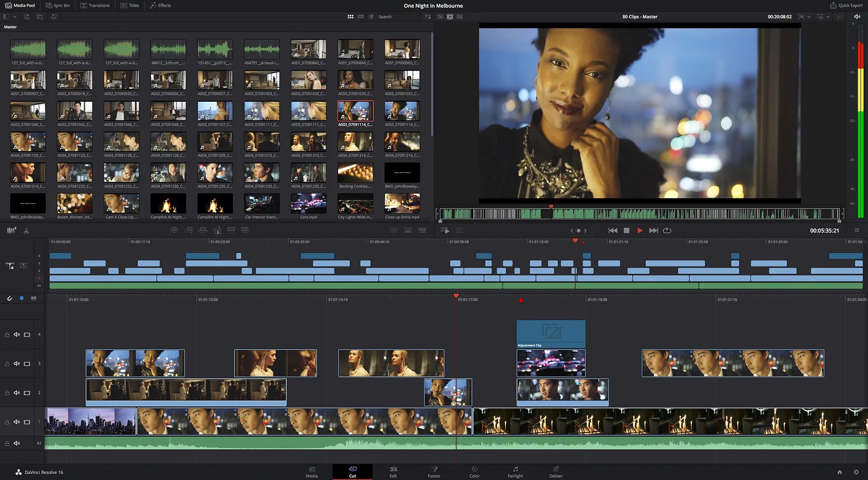The height and width of the screenshot is (480, 868).
Task: Switch media pool to list view
Action: [x=371, y=17]
